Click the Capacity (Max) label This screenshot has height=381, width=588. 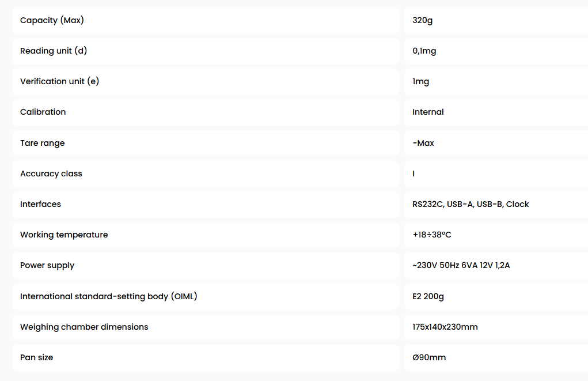(52, 20)
